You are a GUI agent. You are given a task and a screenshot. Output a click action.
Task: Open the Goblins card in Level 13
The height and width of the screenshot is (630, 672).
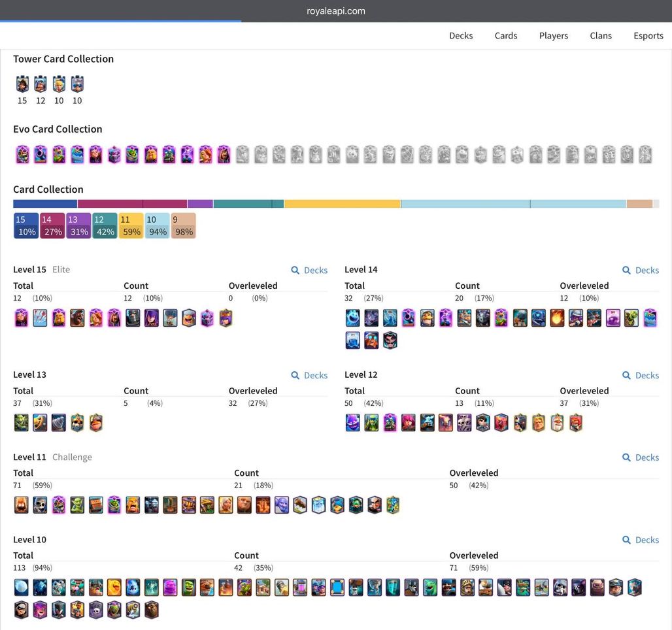22,423
